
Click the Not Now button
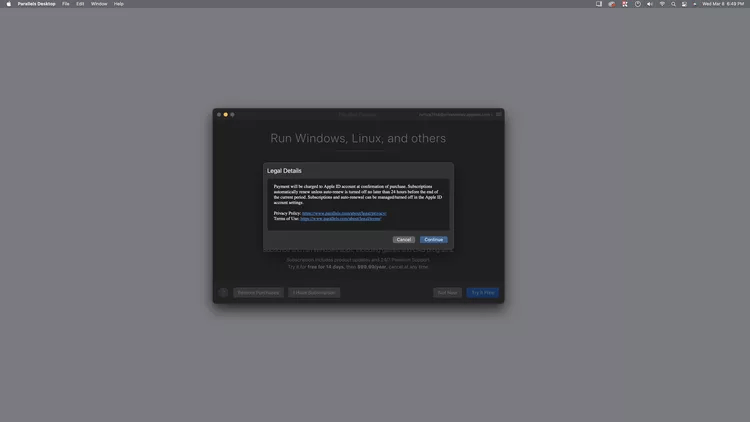click(447, 292)
